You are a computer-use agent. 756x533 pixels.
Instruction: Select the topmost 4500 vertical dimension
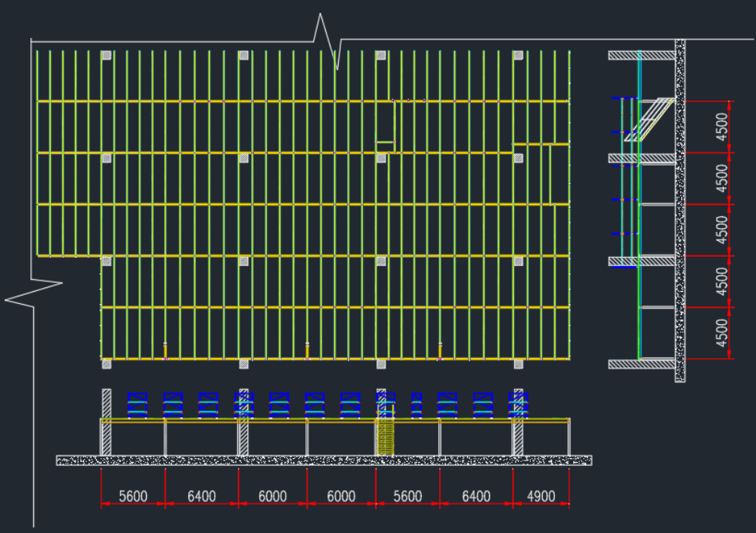point(722,127)
